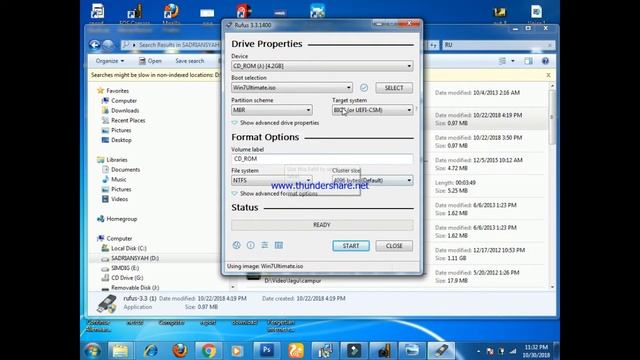Click Using image Win7Ultimate.iso status text
This screenshot has width=640, height=360.
(x=265, y=266)
